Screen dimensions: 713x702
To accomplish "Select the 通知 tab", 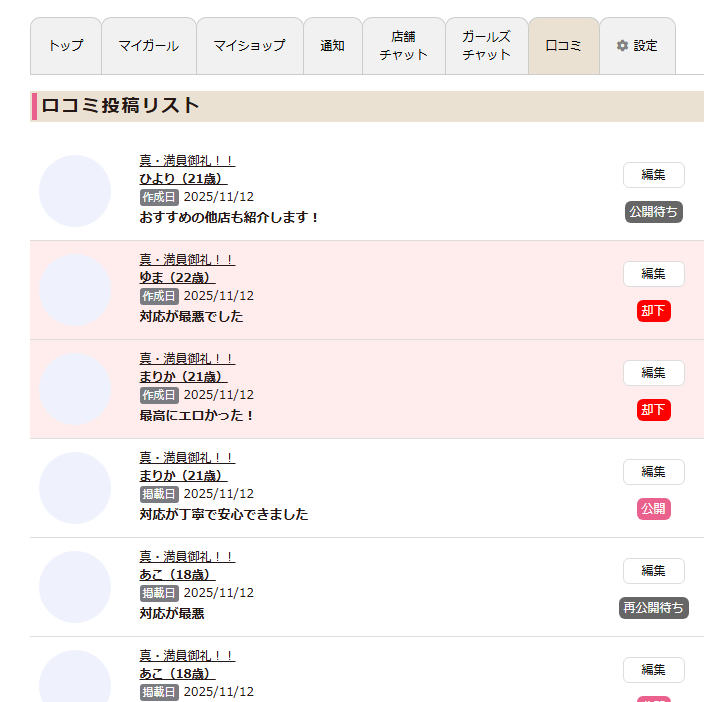I will (332, 46).
